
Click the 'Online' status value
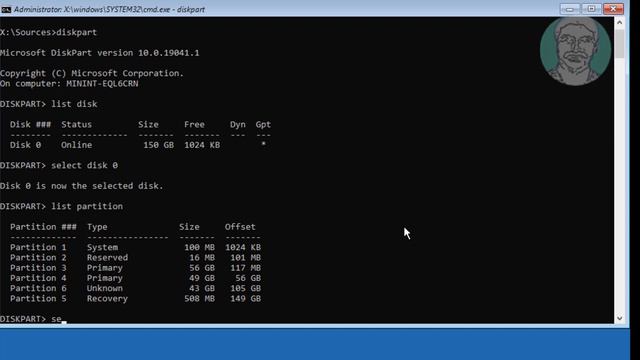point(76,144)
